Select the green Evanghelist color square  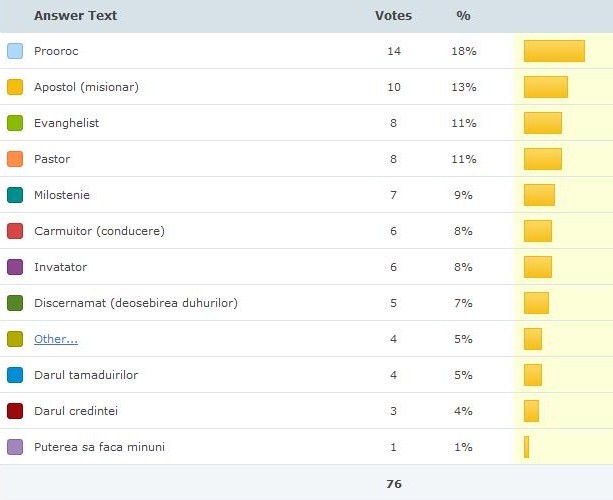point(15,123)
